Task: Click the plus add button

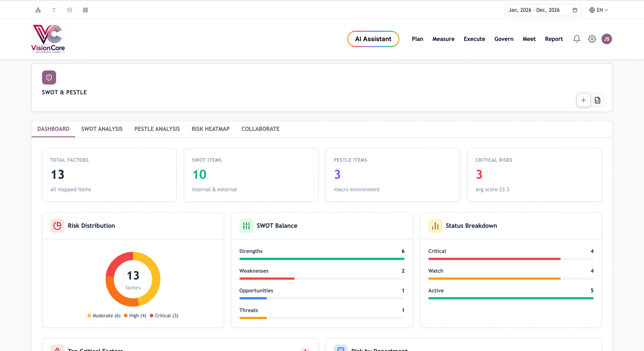Action: [x=584, y=101]
